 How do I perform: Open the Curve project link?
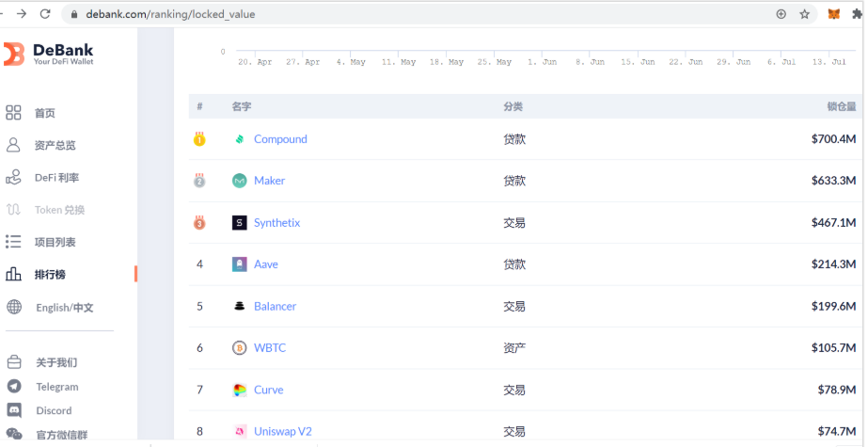point(268,390)
